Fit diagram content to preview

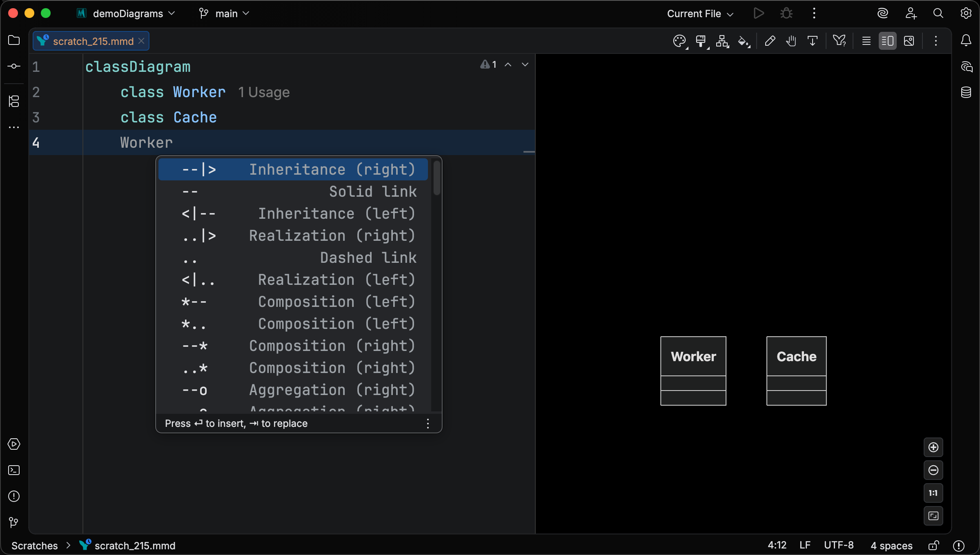[933, 516]
